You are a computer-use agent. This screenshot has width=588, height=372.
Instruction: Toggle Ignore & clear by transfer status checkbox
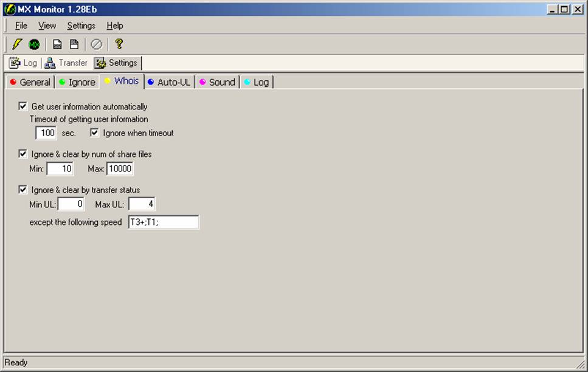[23, 190]
